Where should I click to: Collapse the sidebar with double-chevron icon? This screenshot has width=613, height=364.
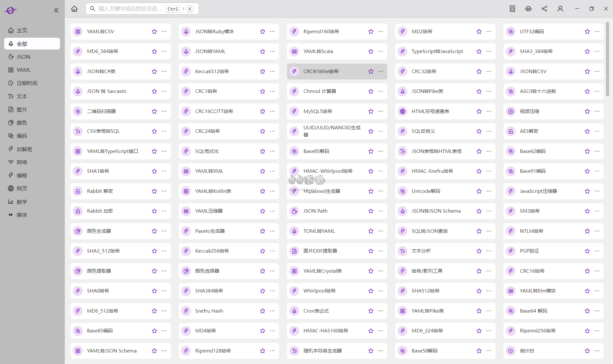pyautogui.click(x=56, y=10)
